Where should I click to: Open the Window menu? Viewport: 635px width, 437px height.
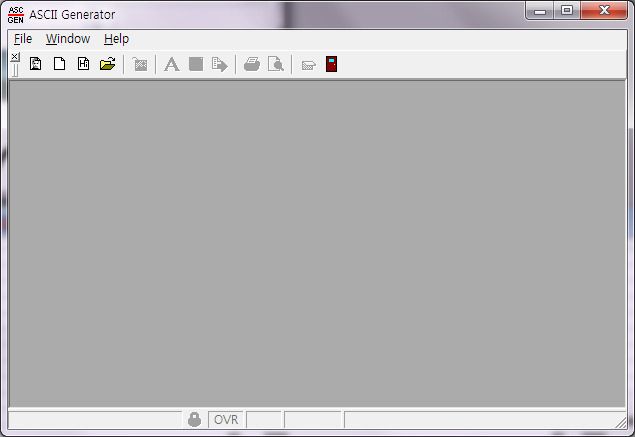pyautogui.click(x=68, y=39)
